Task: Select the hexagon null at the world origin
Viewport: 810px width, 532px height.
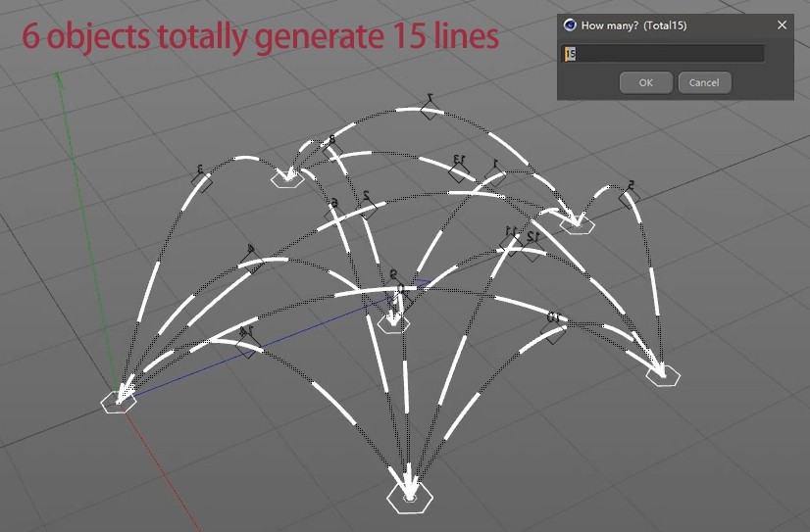Action: (x=119, y=402)
